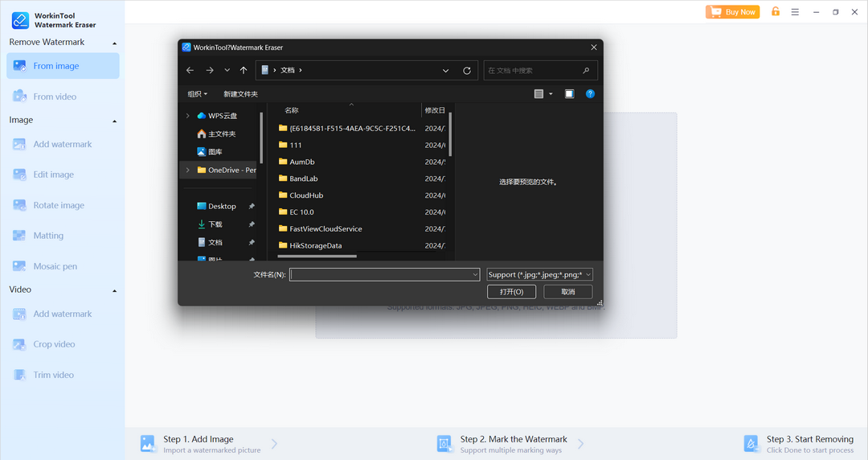Click the vertical scrollbar of file list
Viewport: 868px width, 460px height.
(450, 134)
